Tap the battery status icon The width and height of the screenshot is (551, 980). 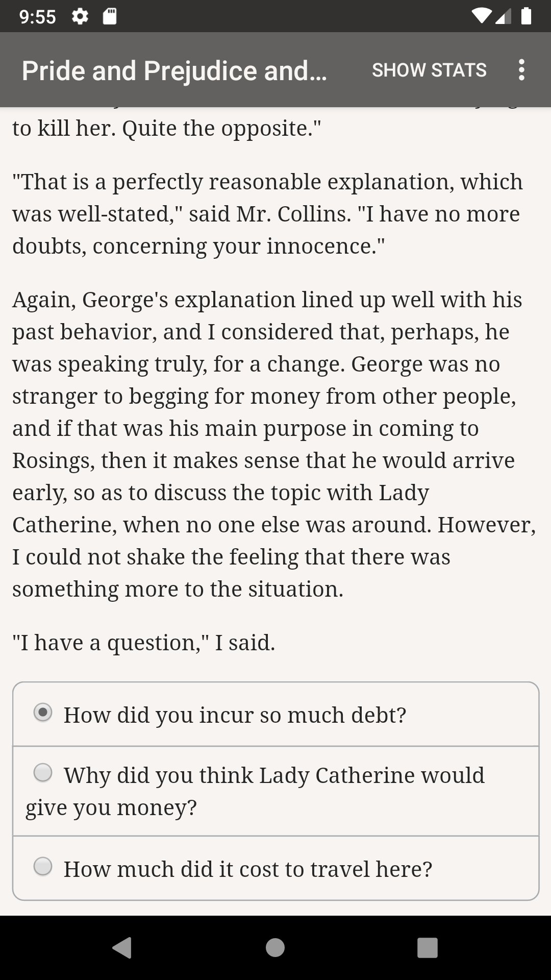(527, 16)
